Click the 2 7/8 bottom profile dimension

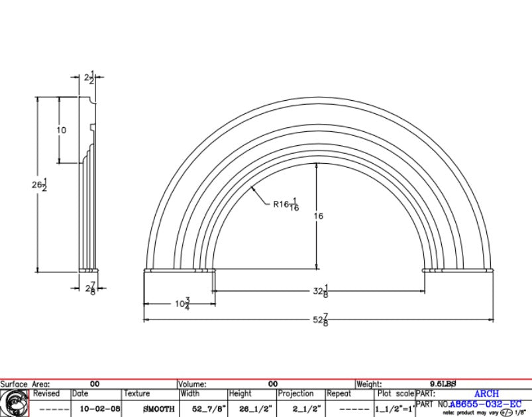tap(89, 288)
